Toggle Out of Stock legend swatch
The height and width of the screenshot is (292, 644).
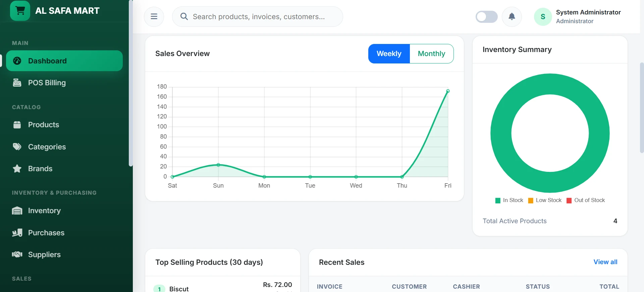coord(569,201)
